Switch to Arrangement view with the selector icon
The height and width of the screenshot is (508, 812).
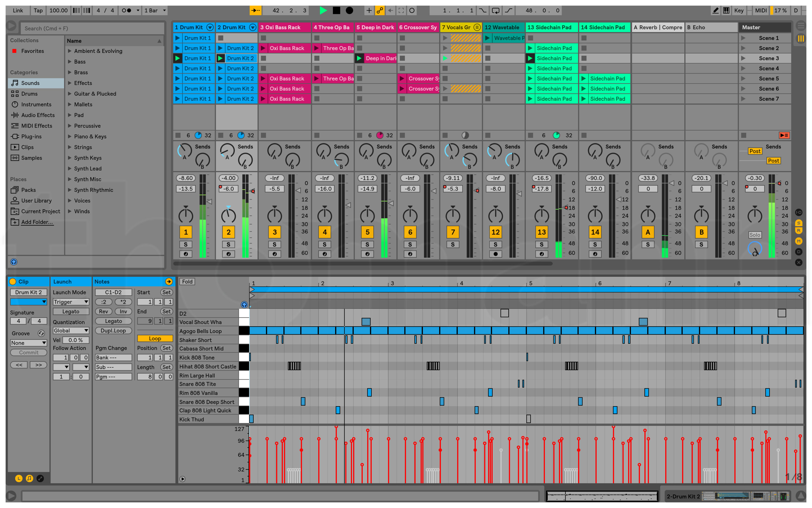tap(801, 25)
